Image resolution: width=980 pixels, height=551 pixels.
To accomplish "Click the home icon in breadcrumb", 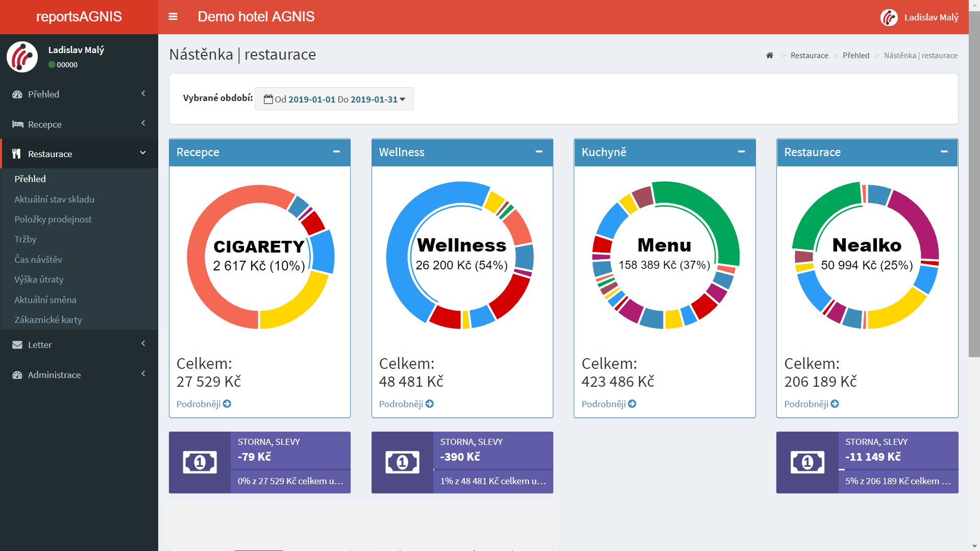I will click(x=770, y=56).
